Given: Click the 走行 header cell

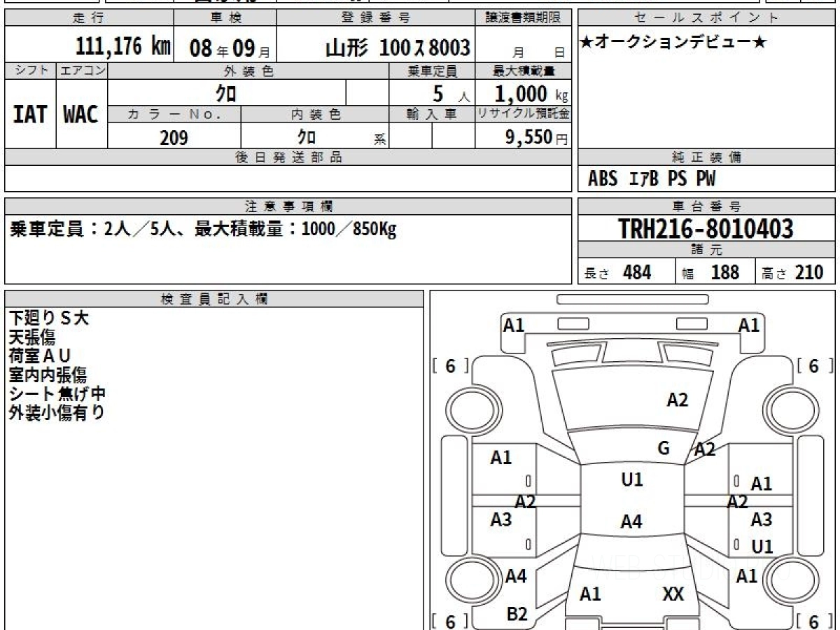Looking at the screenshot, I should tap(89, 18).
